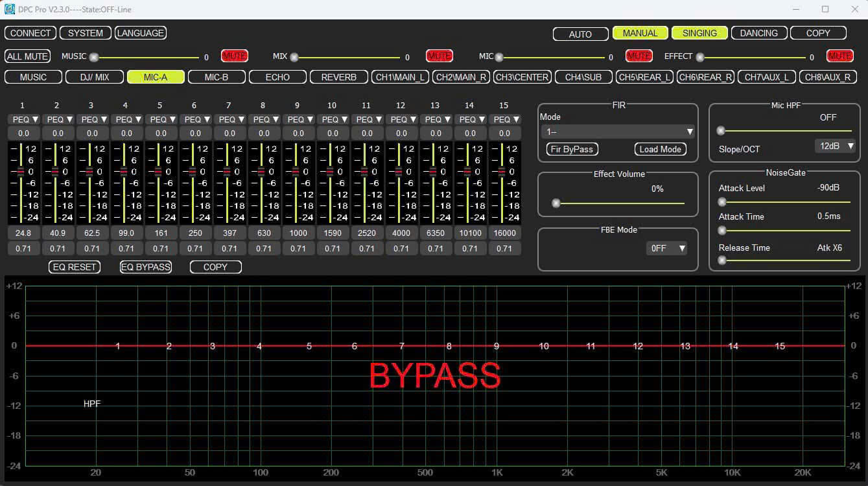Viewport: 868px width, 486px height.
Task: Open the Slope/OCT 12dB dropdown
Action: tap(835, 146)
